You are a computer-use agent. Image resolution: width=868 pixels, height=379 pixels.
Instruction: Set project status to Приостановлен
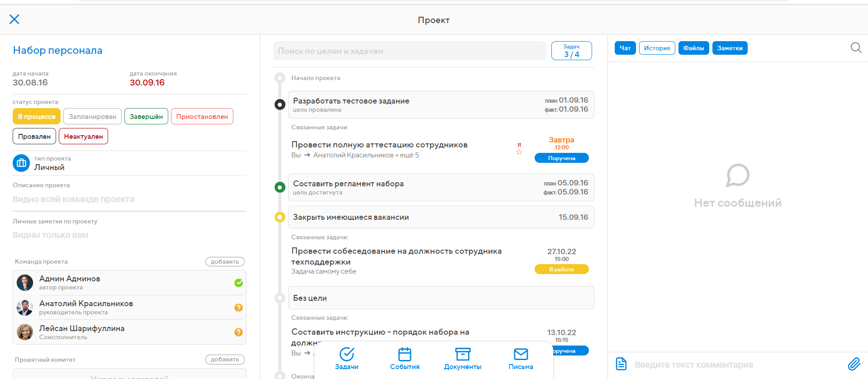[x=202, y=116]
